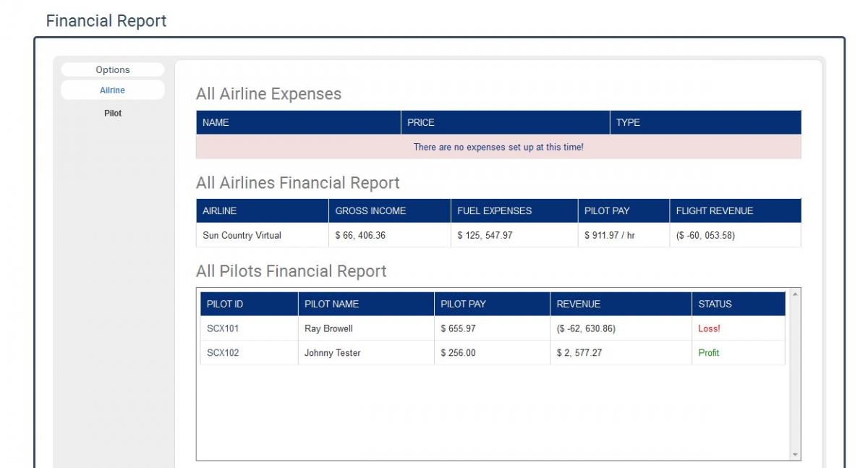
Task: Click the Johnny Tester name cell
Action: (x=366, y=353)
